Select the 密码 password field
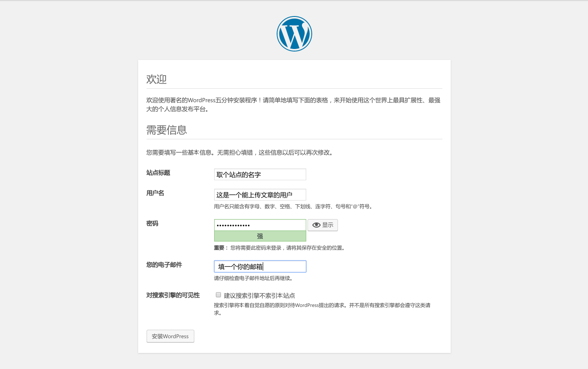Screen dimensions: 588x369 click(x=260, y=225)
